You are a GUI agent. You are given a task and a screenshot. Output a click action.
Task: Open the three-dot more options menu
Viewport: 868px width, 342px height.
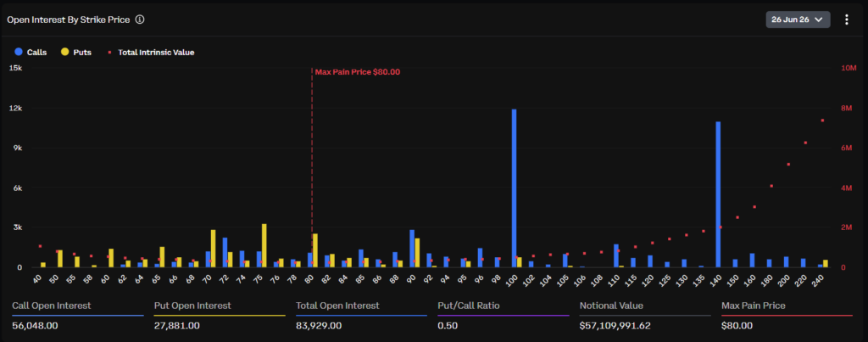click(x=847, y=20)
